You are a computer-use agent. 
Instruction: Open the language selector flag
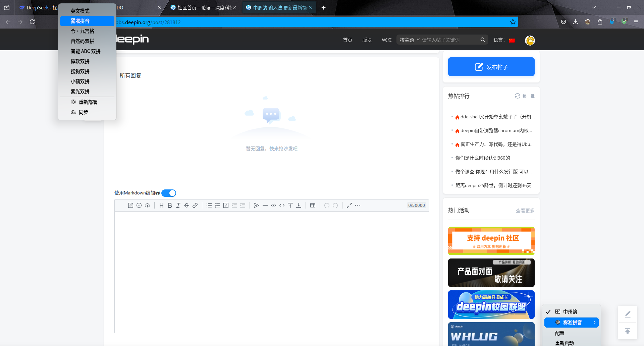click(x=512, y=40)
